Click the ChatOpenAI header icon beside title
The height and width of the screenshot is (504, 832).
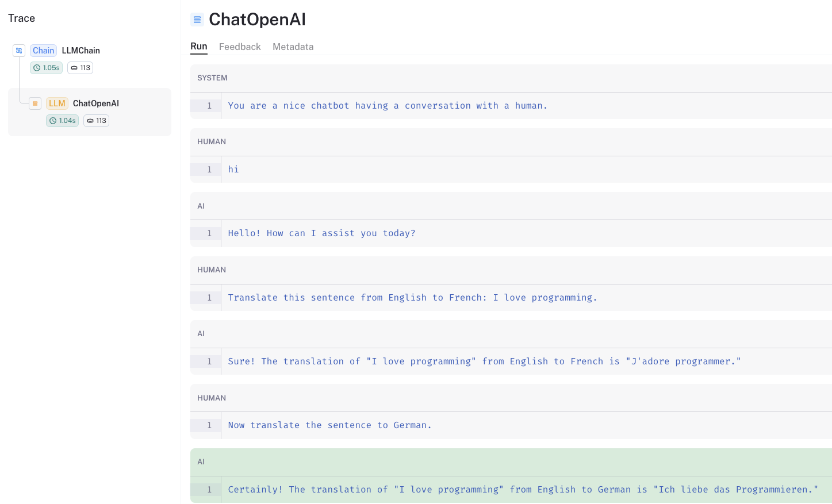[197, 20]
